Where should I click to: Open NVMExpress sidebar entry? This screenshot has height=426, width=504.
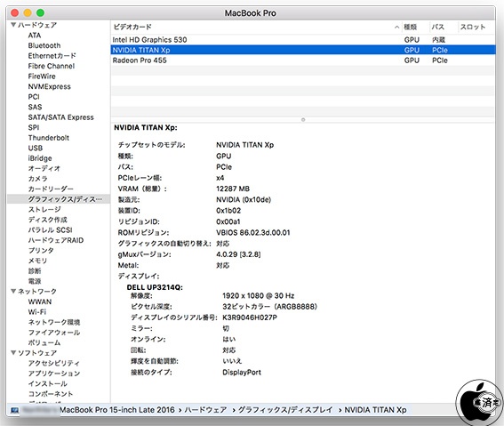click(49, 86)
